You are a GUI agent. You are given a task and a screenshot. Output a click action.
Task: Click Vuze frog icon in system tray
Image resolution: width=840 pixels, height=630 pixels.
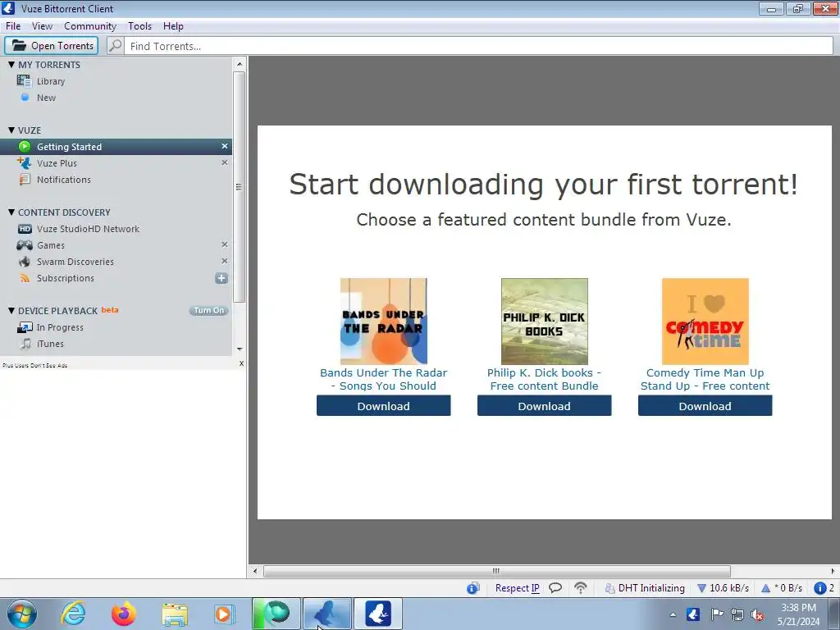tap(692, 614)
